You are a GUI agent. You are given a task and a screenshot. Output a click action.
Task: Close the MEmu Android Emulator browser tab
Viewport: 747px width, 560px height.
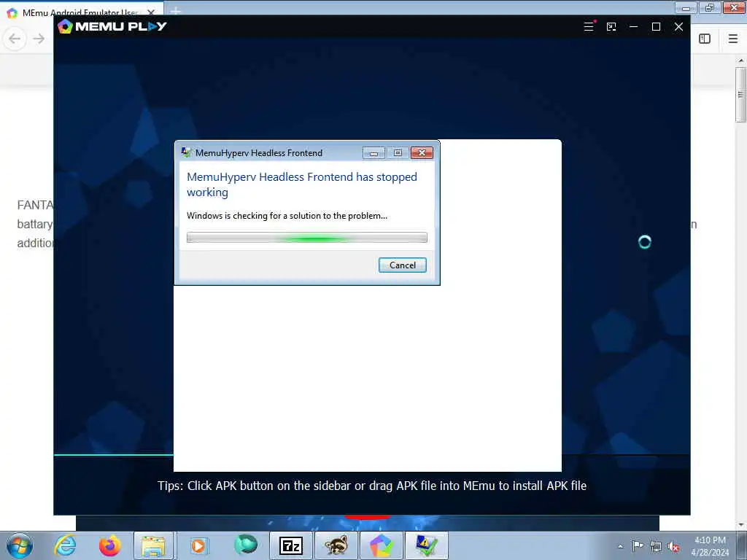151,12
